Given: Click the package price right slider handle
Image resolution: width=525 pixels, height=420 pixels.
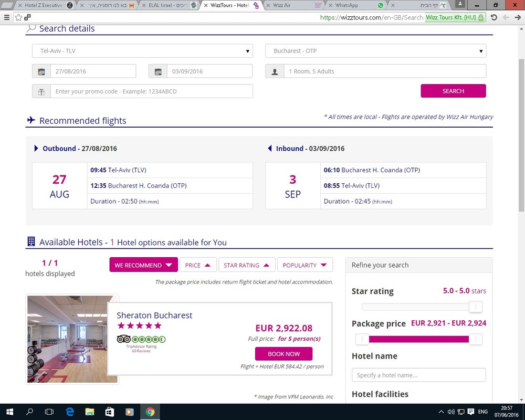Looking at the screenshot, I should point(476,339).
